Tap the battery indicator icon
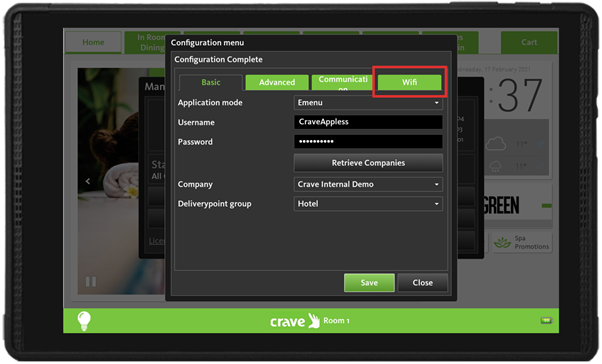This screenshot has width=602, height=364. tap(546, 320)
